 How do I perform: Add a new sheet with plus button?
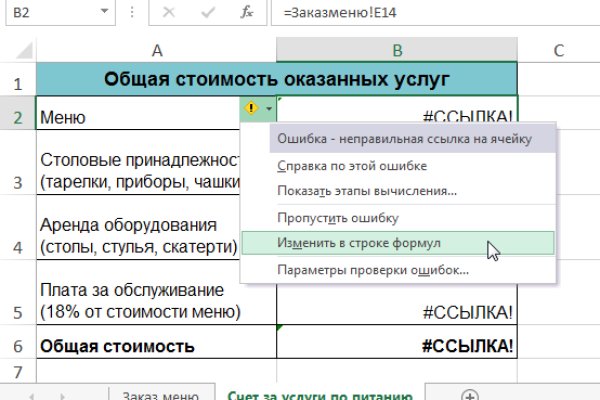point(469,395)
